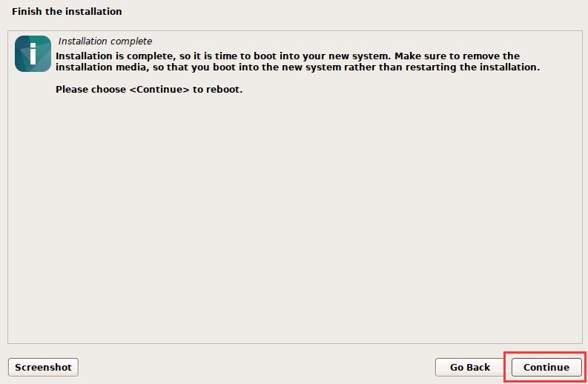Click the green installer info icon
Screen dimensions: 588x384
tap(33, 54)
